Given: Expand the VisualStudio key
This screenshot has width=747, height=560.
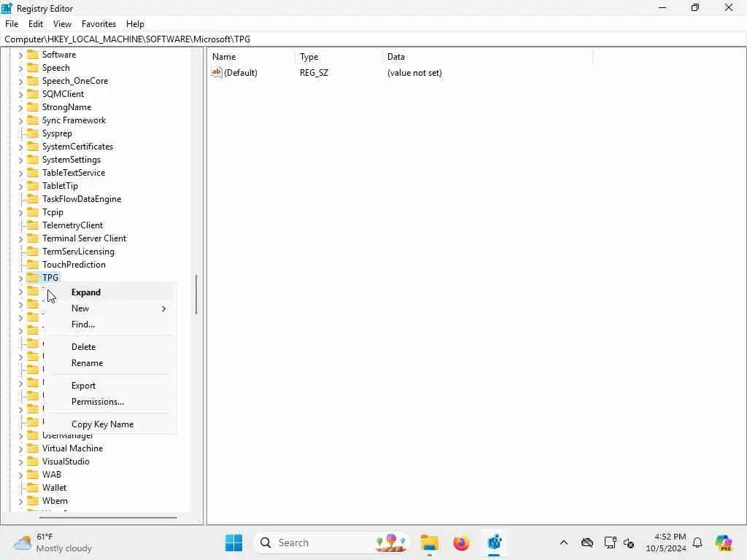Looking at the screenshot, I should pos(20,462).
